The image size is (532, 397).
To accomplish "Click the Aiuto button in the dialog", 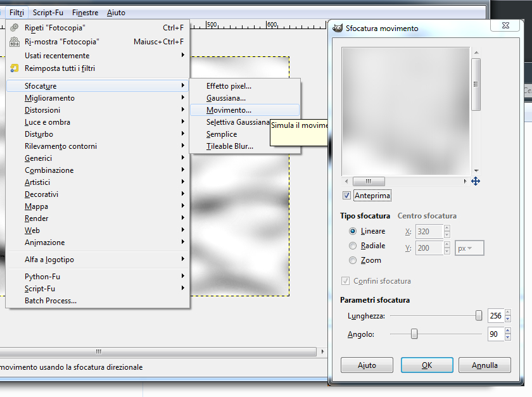I will click(x=367, y=365).
